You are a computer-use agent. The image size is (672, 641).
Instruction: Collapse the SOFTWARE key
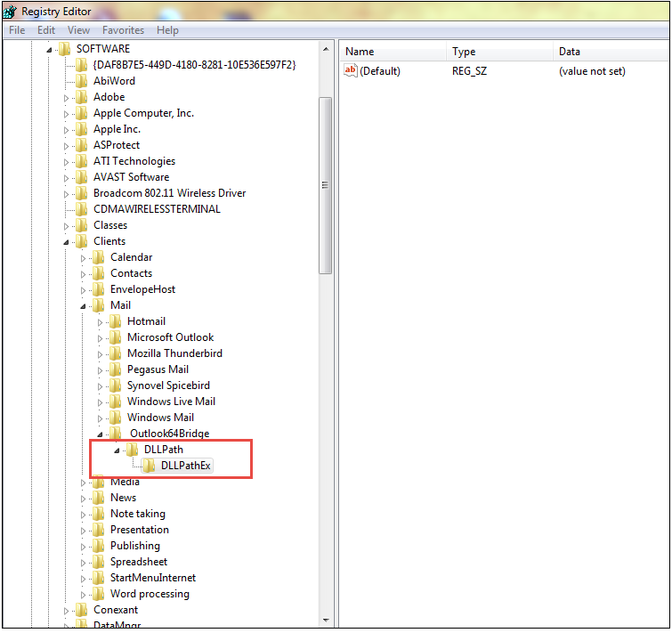click(49, 50)
